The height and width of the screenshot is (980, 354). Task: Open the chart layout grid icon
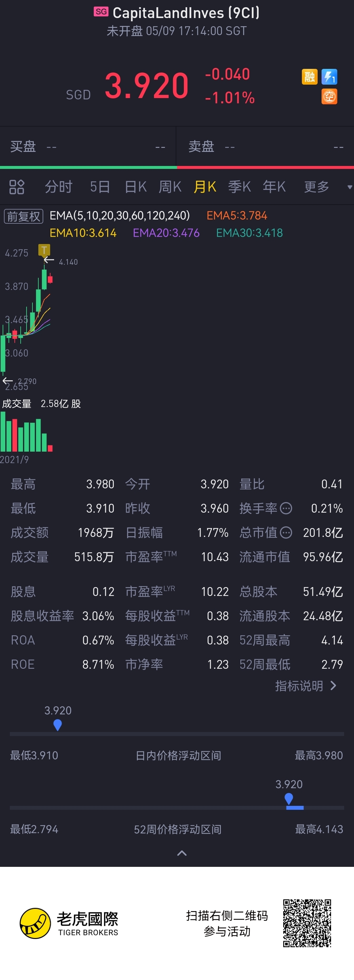click(x=17, y=187)
